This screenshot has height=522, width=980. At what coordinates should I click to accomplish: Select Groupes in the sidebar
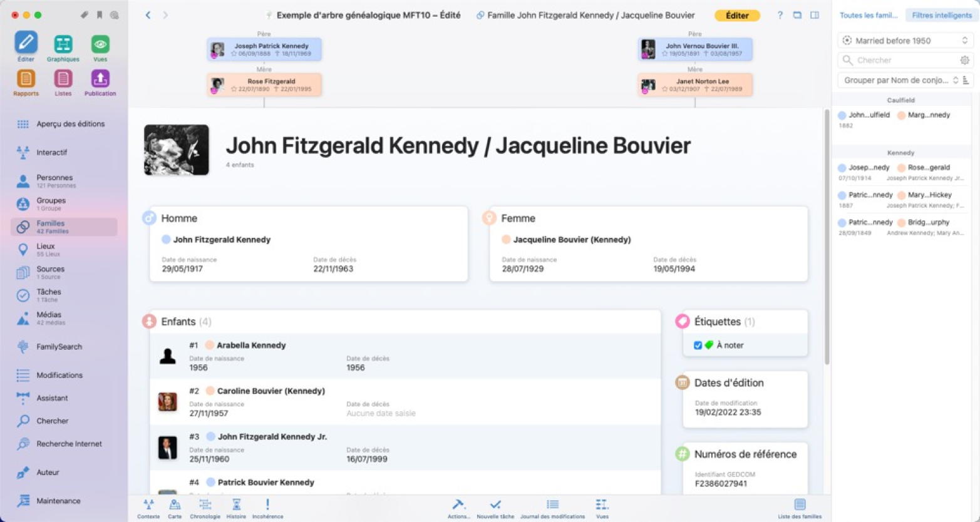coord(64,204)
